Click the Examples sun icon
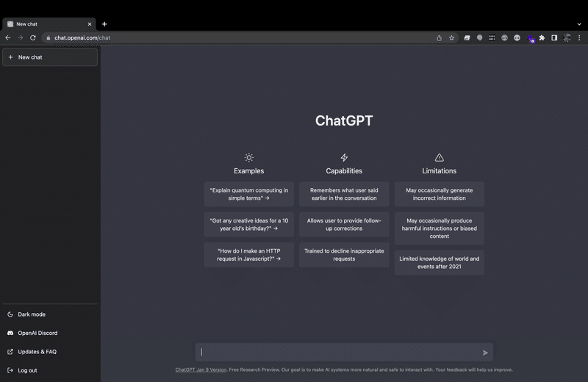The width and height of the screenshot is (588, 382). (x=249, y=157)
